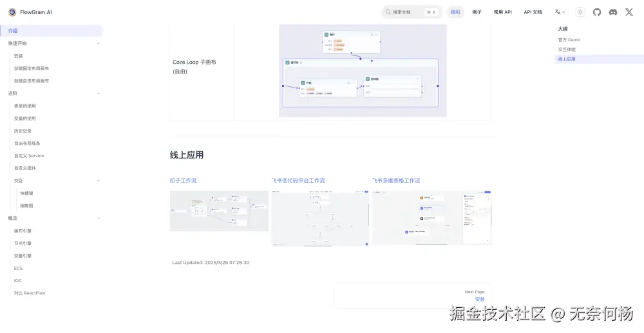Open the 常用 API nav tab
The height and width of the screenshot is (333, 644).
tap(503, 12)
